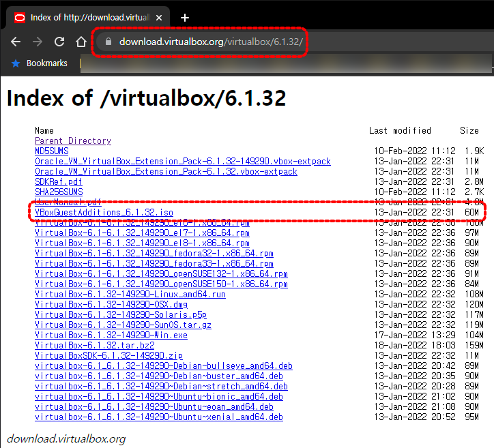This screenshot has height=448, width=494.
Task: Click the 17-Jan-2022 13:29 date
Action: [x=415, y=335]
